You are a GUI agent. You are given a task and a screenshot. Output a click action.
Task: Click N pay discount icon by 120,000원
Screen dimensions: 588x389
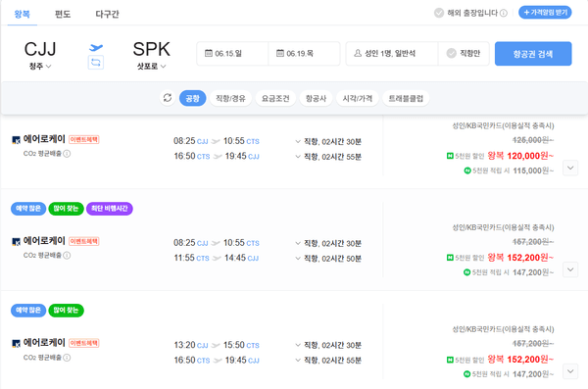[x=450, y=156]
